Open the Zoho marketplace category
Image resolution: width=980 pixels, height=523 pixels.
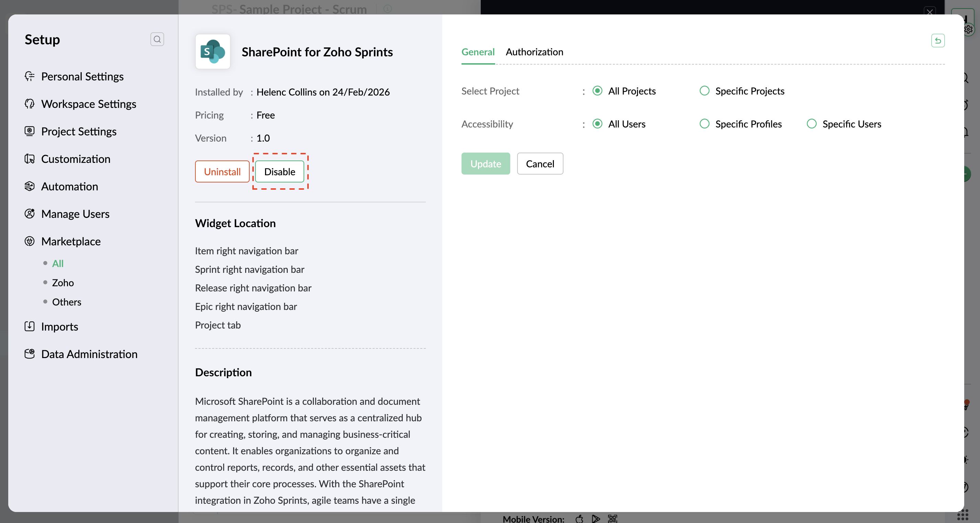click(x=63, y=282)
